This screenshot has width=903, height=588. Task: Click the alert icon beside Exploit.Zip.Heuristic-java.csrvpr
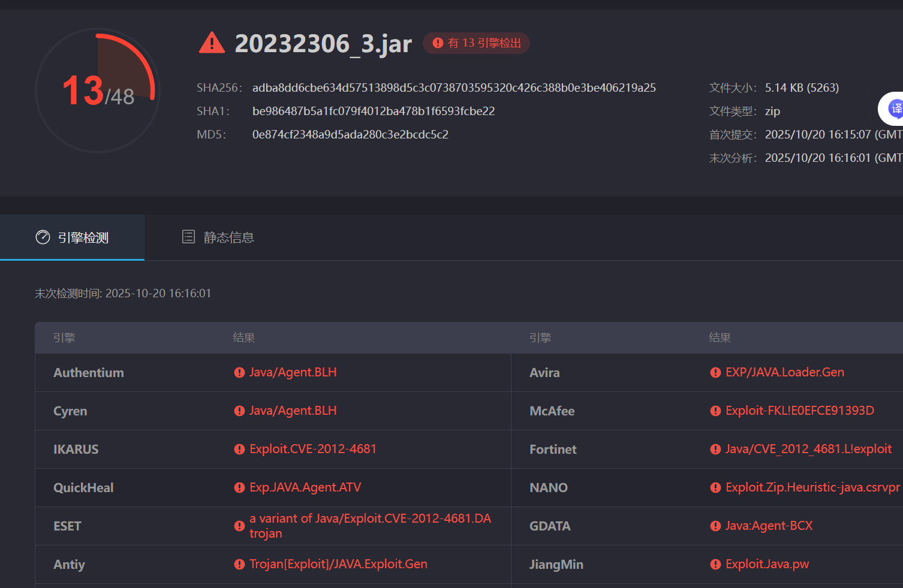715,488
